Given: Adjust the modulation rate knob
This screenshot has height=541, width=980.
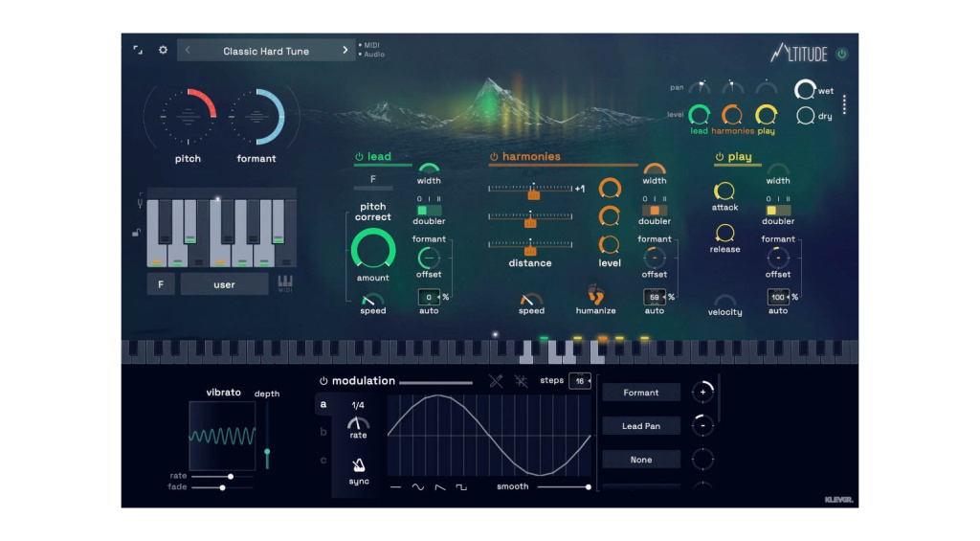Looking at the screenshot, I should coord(358,423).
